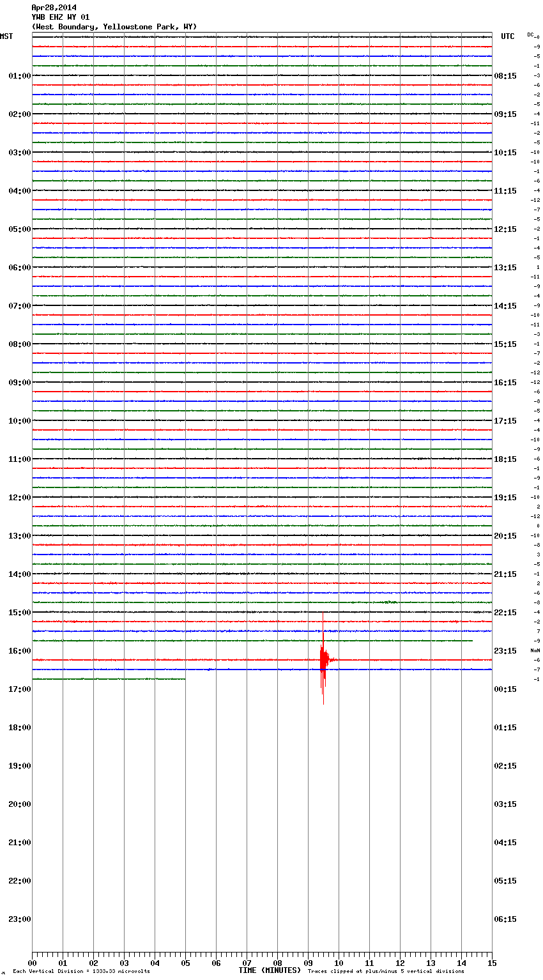543x980 pixels.
Task: Click the MST hour label '13:00'
Action: [20, 536]
